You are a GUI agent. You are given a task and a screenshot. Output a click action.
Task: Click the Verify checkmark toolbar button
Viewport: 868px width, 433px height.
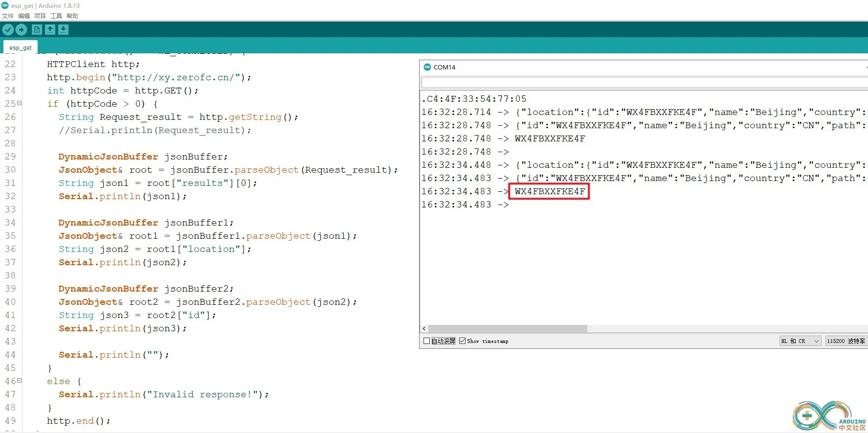(x=8, y=30)
